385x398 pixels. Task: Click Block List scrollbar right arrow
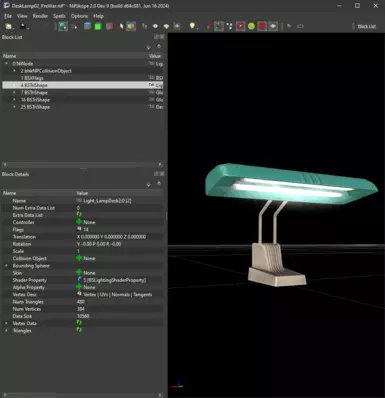[x=160, y=165]
